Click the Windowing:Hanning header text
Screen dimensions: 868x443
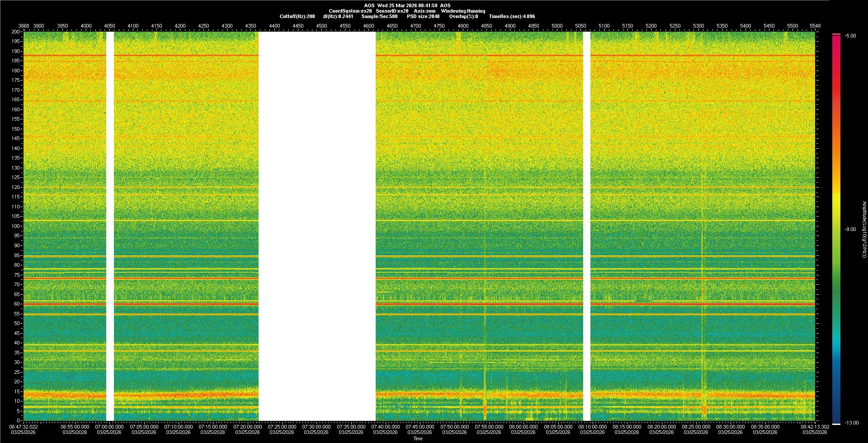pyautogui.click(x=463, y=11)
